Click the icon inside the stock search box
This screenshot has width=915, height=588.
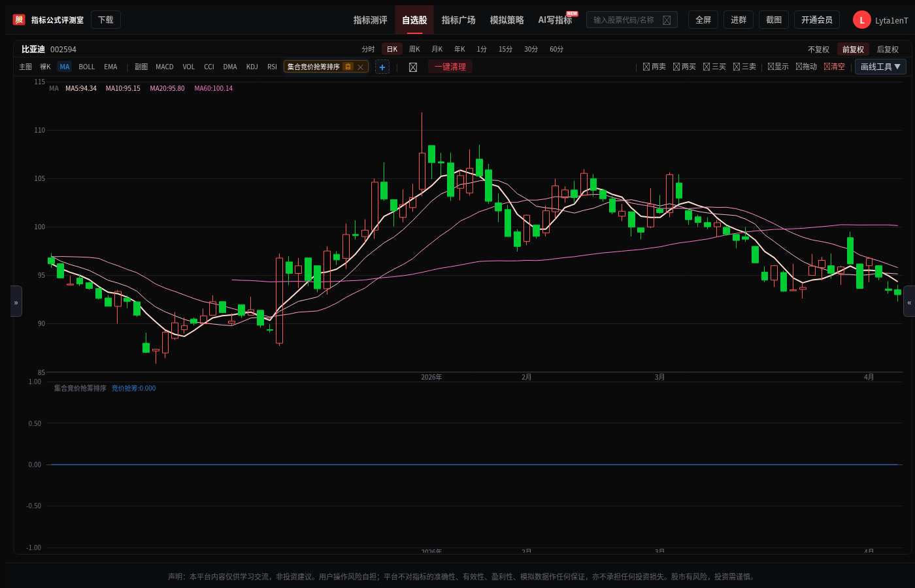click(x=667, y=20)
